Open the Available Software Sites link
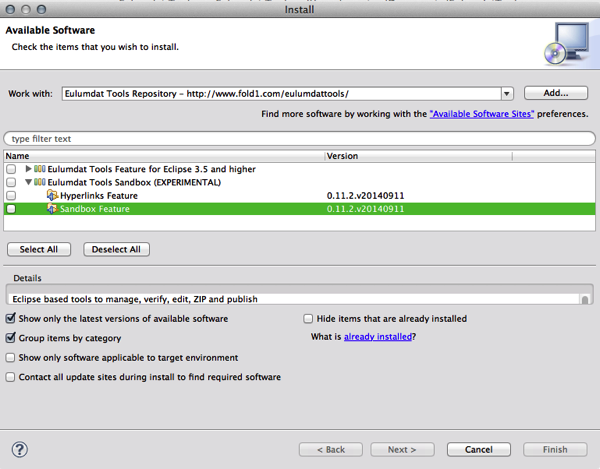The height and width of the screenshot is (469, 600). click(481, 114)
